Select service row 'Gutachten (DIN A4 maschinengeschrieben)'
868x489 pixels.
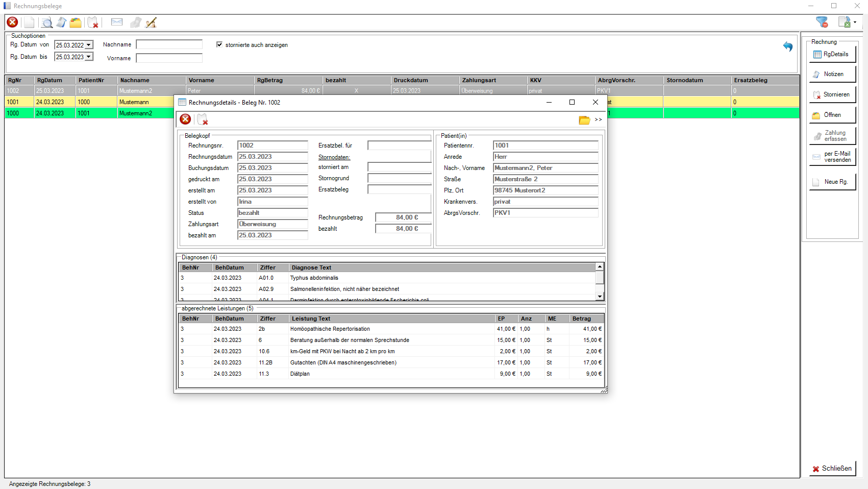tap(391, 362)
